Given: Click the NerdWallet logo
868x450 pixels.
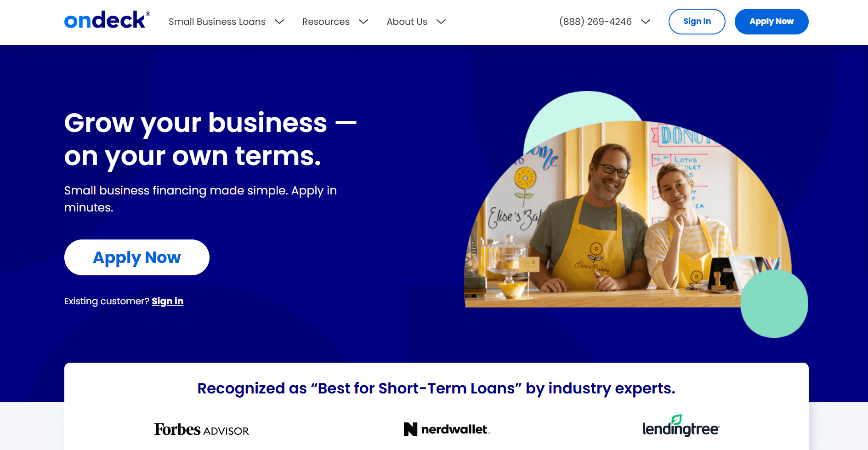Looking at the screenshot, I should pyautogui.click(x=447, y=429).
